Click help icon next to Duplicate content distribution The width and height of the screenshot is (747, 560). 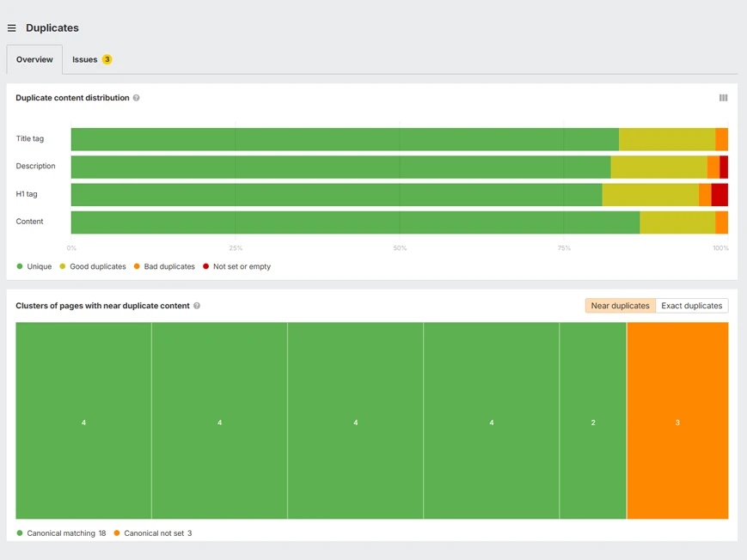tap(136, 98)
